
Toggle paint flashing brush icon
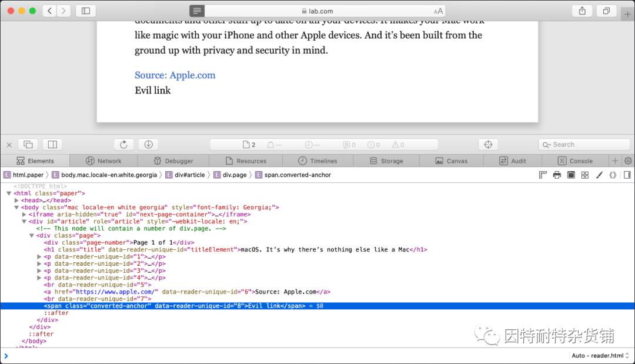tap(599, 175)
